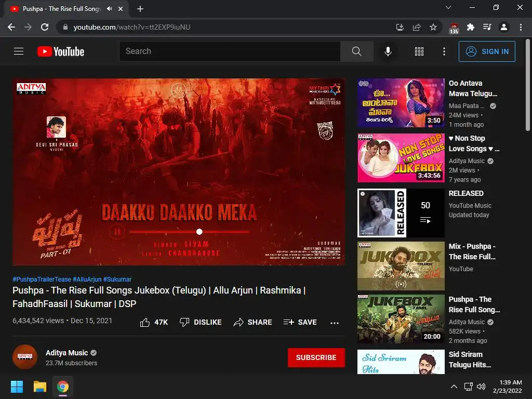Click the main video player area
This screenshot has width=532, height=399.
[179, 171]
